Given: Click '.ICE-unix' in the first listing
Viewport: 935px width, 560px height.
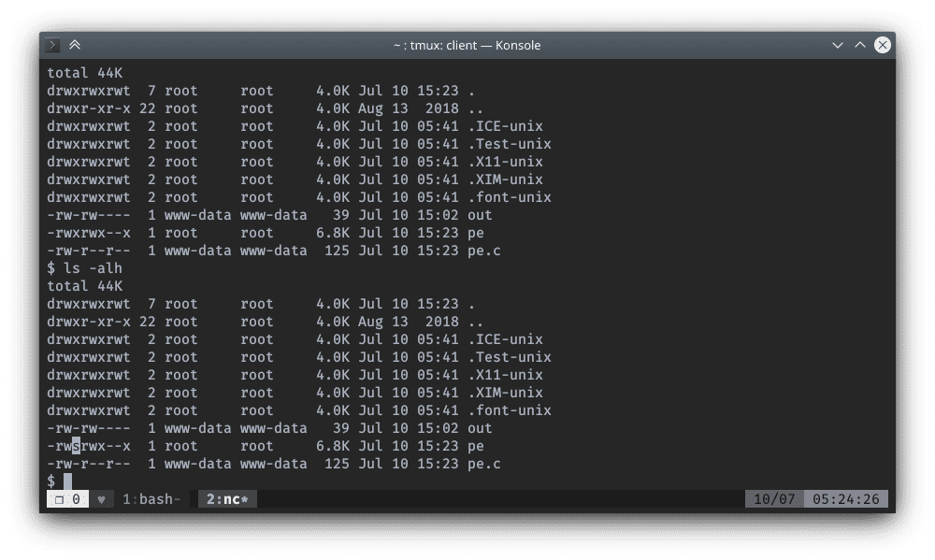Looking at the screenshot, I should click(x=505, y=126).
